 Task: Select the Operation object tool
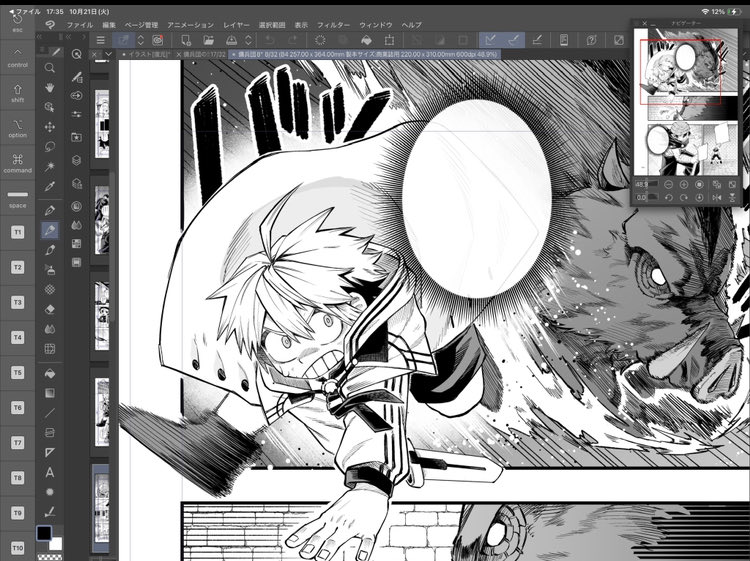50,107
